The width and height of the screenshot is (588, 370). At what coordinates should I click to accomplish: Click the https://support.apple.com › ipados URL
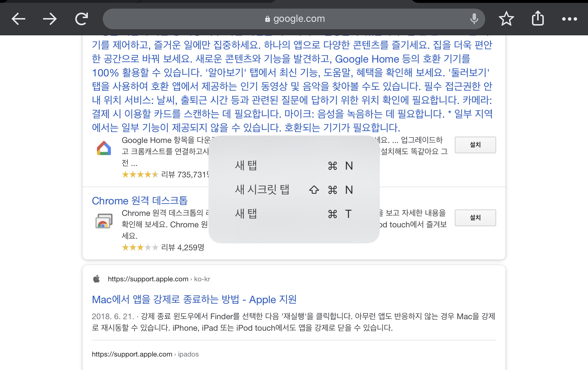[145, 354]
